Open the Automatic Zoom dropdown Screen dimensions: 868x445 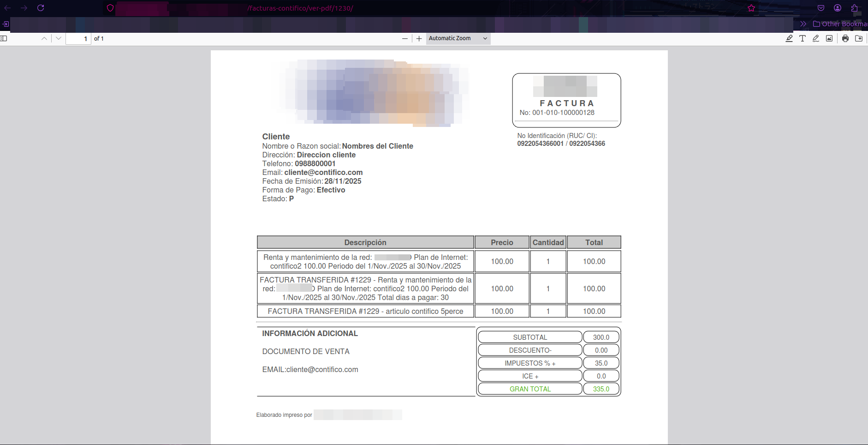pyautogui.click(x=458, y=39)
